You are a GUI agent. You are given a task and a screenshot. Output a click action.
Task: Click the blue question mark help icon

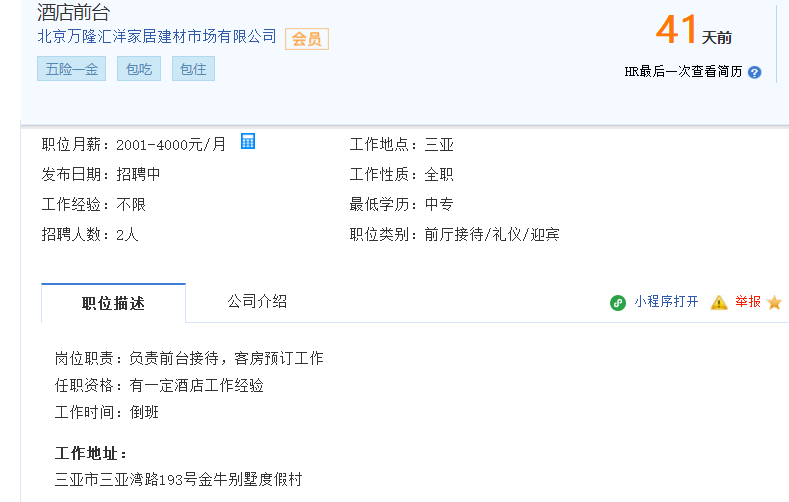point(754,72)
